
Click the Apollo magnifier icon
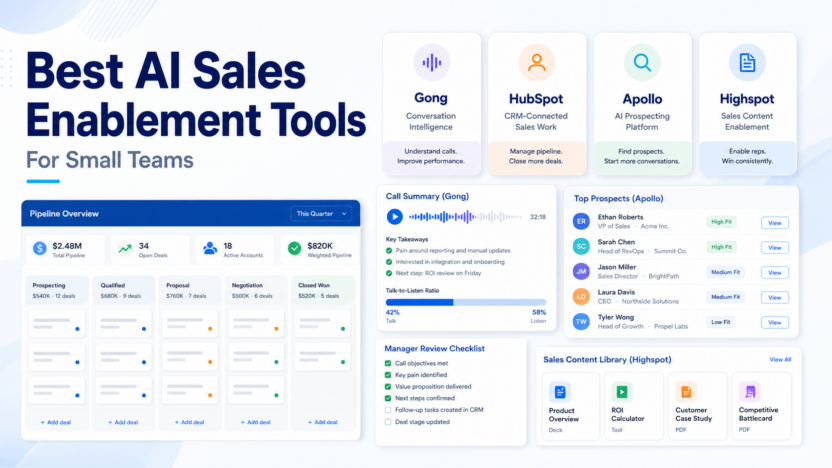642,63
